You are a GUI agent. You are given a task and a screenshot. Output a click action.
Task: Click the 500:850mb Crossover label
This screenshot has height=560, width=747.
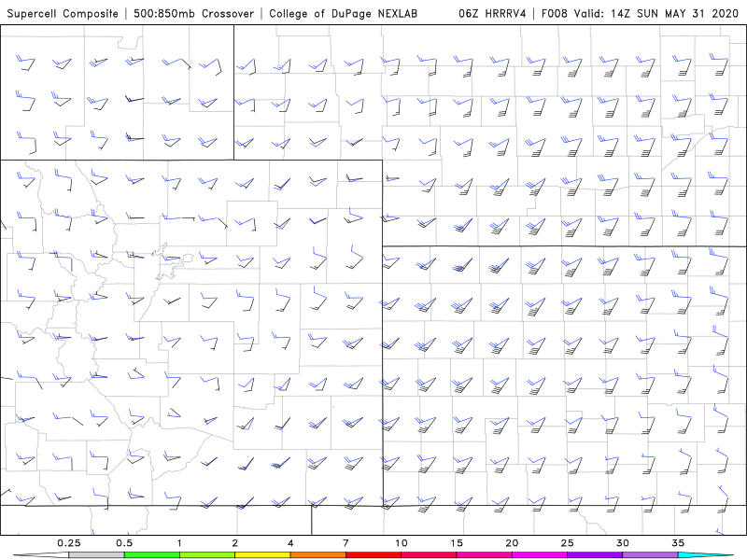[193, 13]
